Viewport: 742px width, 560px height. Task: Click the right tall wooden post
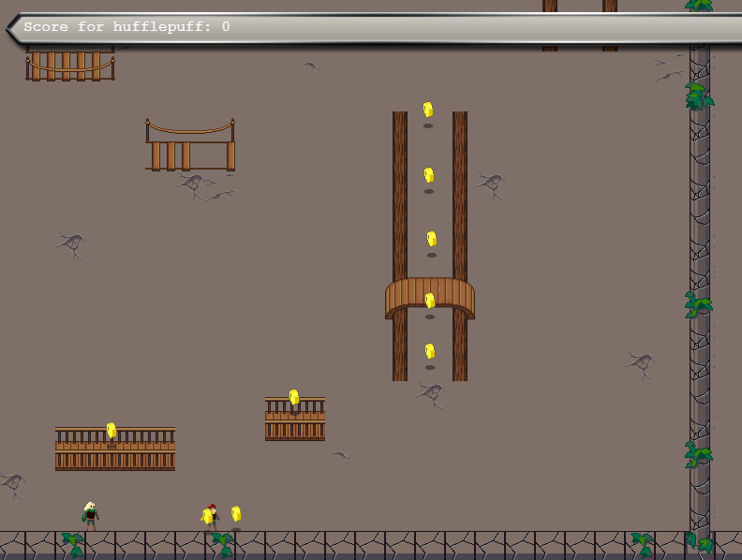tap(460, 246)
